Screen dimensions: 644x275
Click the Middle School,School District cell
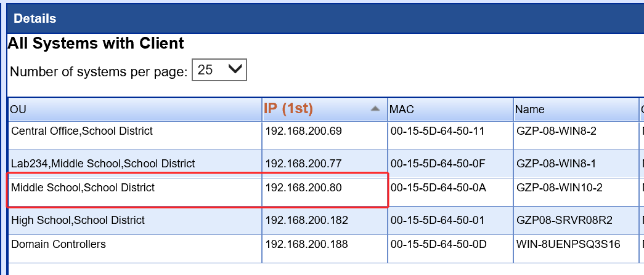[x=83, y=188]
